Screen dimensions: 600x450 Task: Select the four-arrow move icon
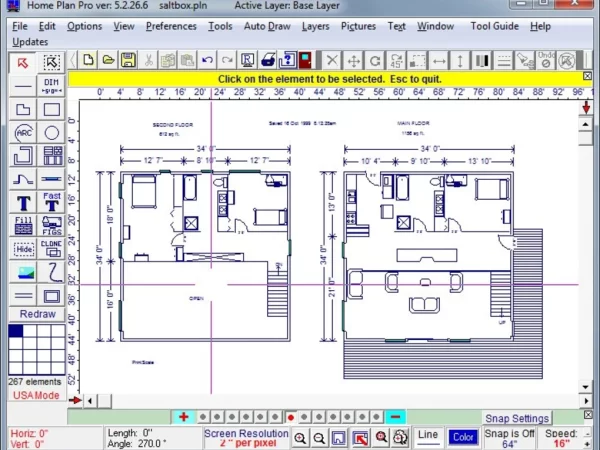(x=354, y=60)
